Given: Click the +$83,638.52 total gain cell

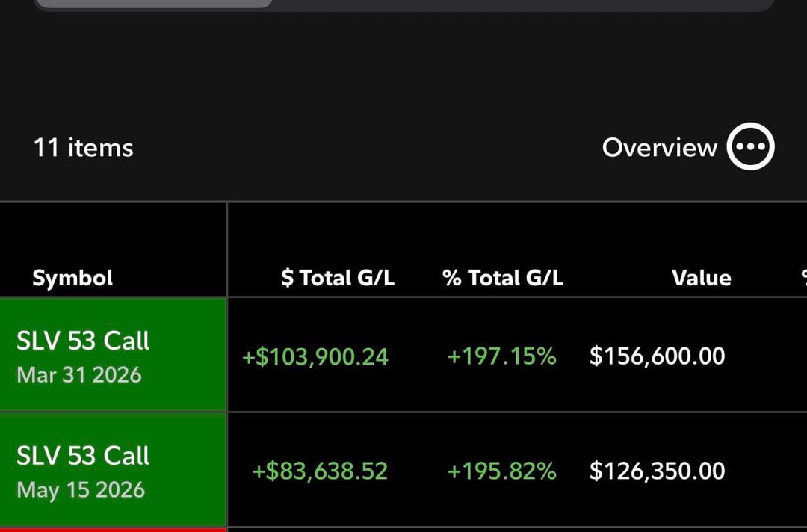Looking at the screenshot, I should click(x=319, y=471).
